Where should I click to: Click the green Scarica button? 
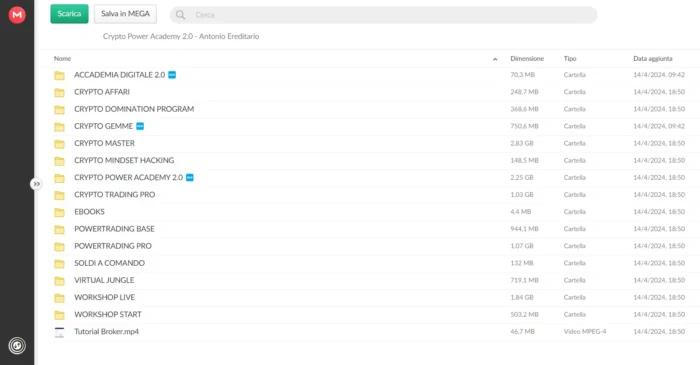(x=69, y=14)
